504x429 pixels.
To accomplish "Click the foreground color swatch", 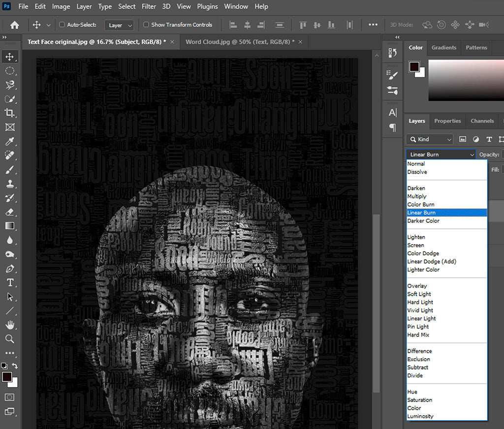I will [7, 375].
